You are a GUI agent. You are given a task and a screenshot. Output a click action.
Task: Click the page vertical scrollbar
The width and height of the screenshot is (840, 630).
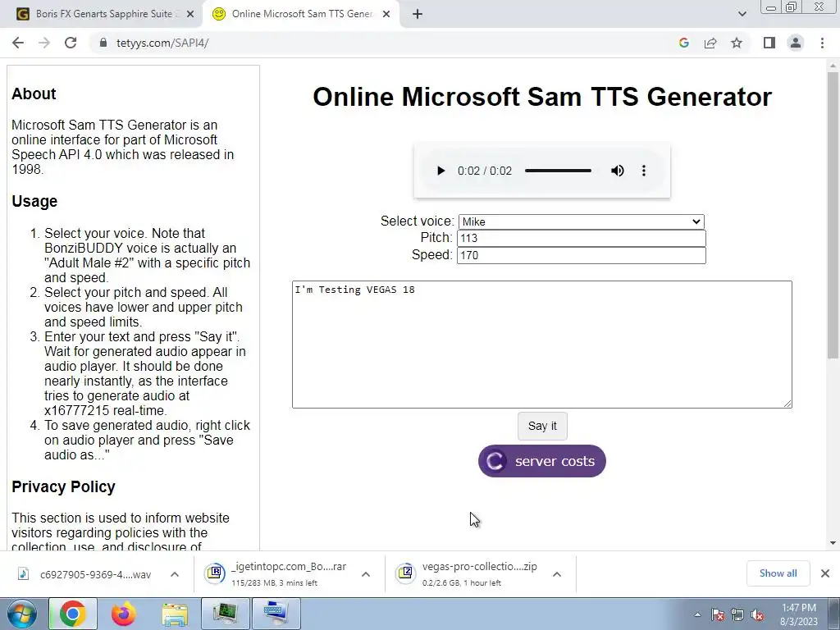[x=833, y=214]
